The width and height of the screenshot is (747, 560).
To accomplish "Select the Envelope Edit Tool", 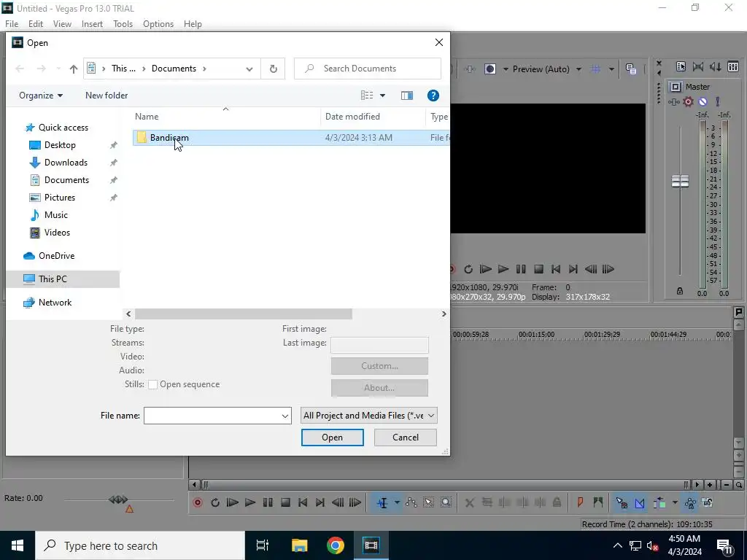I will 411,502.
